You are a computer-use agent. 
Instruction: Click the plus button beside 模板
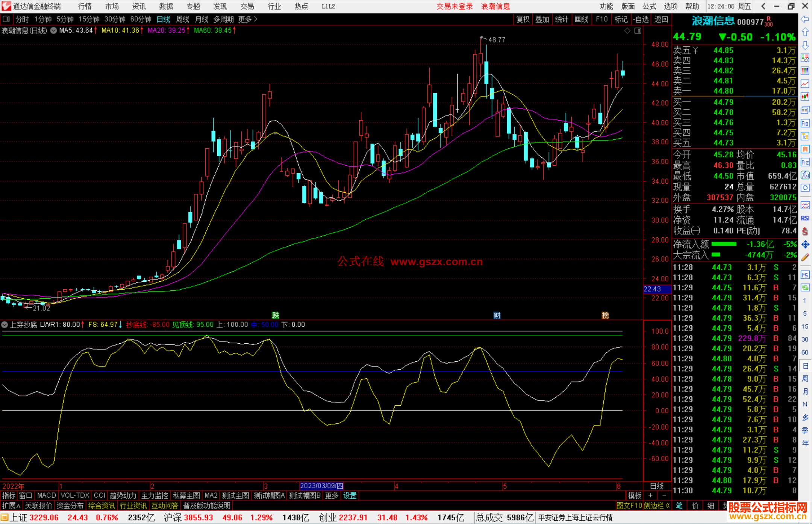[650, 495]
